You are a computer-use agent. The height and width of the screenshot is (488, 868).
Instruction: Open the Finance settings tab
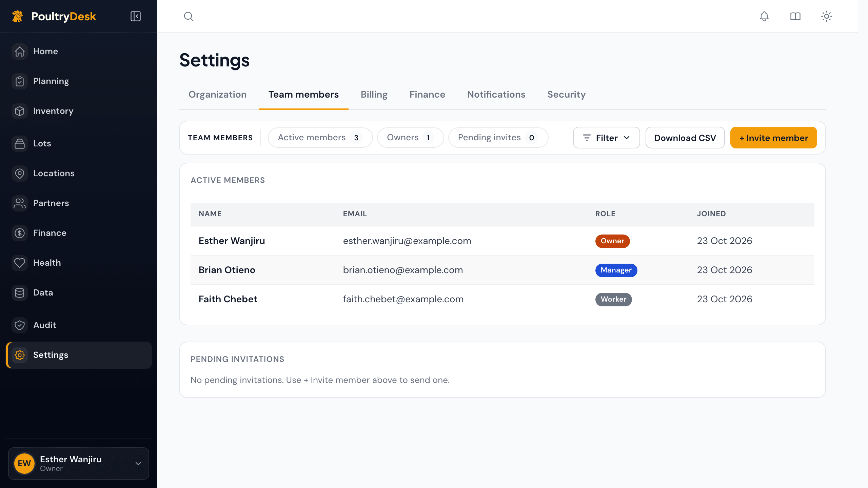(427, 94)
